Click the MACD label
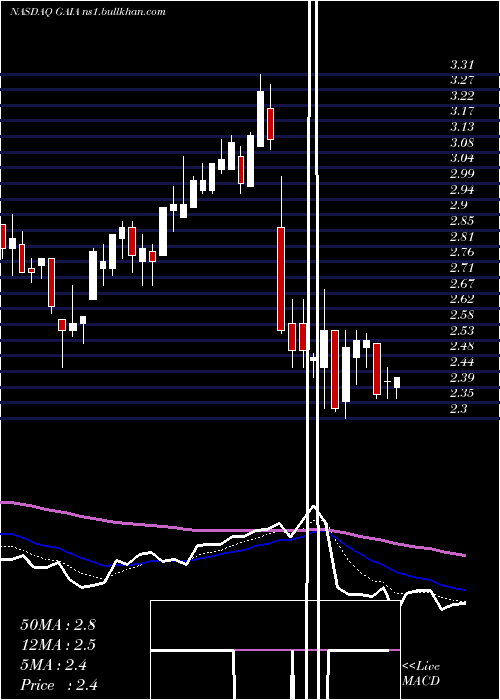Screen dimensions: 500x700 point(421,681)
